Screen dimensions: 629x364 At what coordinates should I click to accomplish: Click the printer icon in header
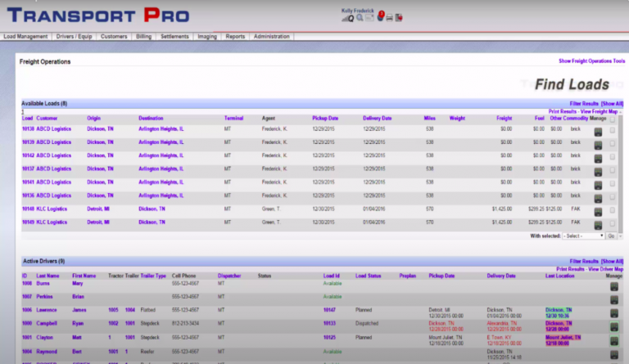(x=390, y=17)
